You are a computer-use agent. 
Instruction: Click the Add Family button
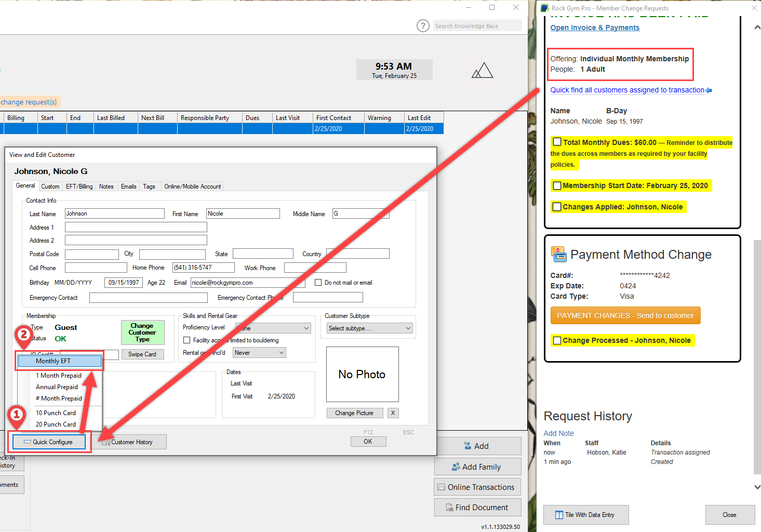[x=477, y=467]
